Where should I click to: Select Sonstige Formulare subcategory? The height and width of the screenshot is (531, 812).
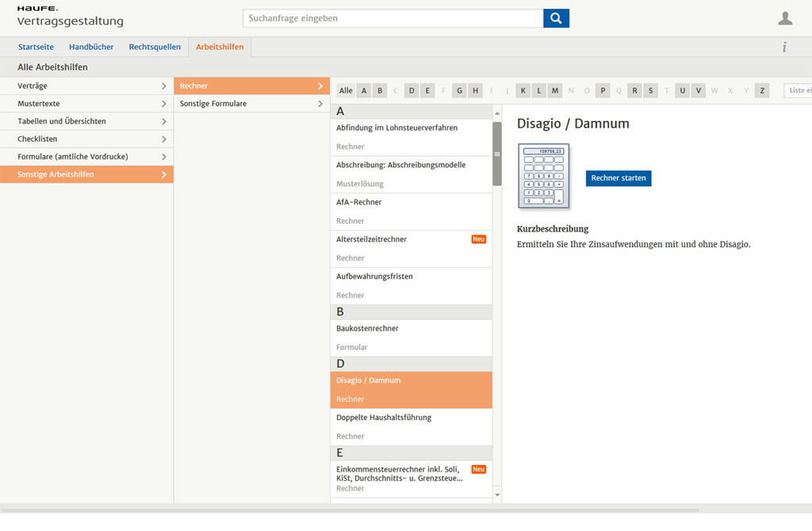pos(251,104)
